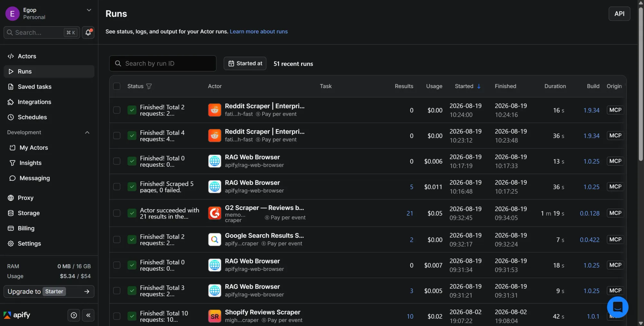644x326 pixels.
Task: Click the G2 Scraper actor icon
Action: click(x=214, y=213)
